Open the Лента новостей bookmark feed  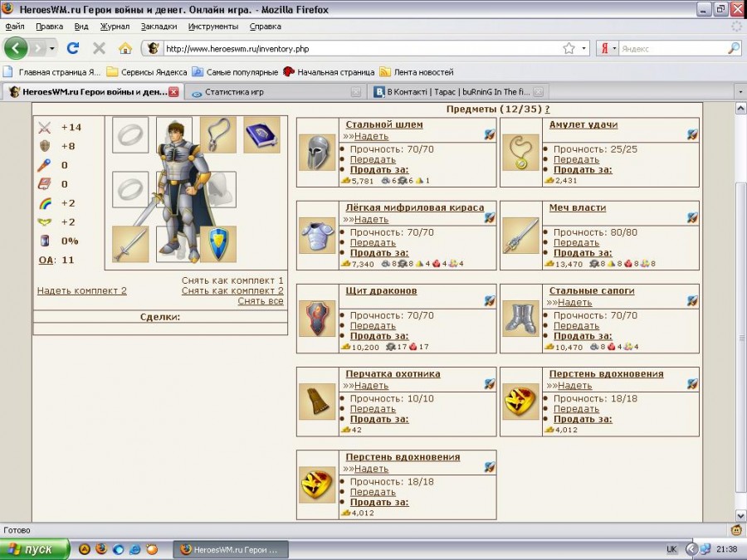pos(417,72)
